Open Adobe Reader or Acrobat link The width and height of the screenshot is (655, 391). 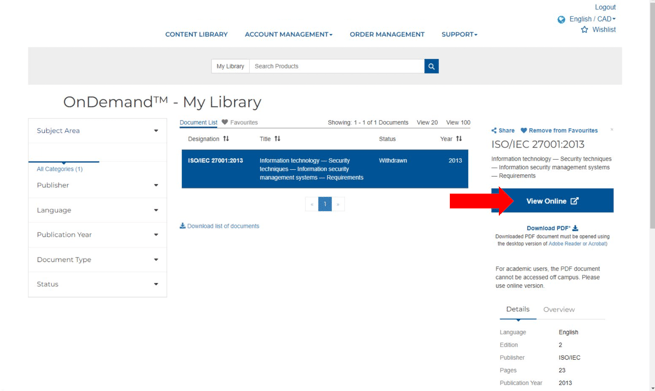(x=578, y=244)
